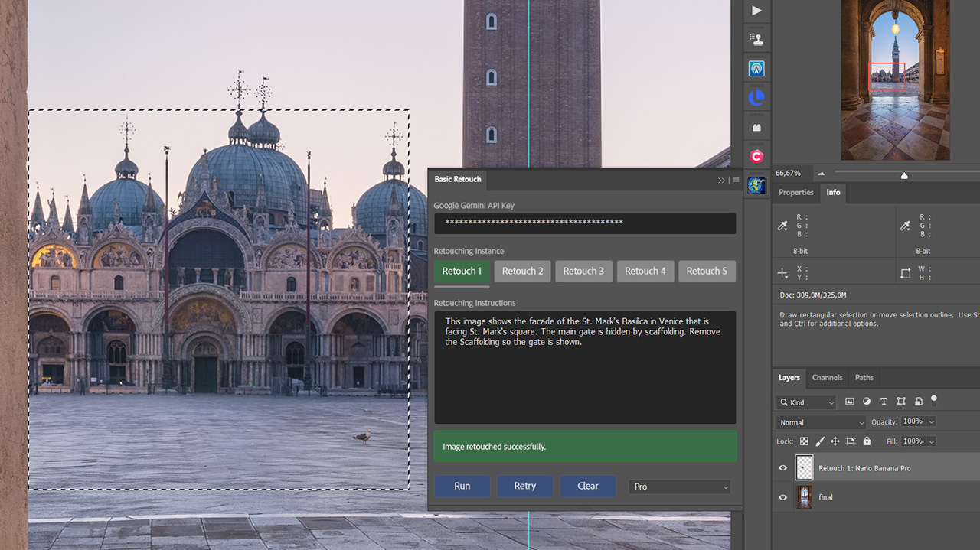Open the blend mode dropdown showing Normal
The image size is (980, 550).
pyautogui.click(x=819, y=421)
